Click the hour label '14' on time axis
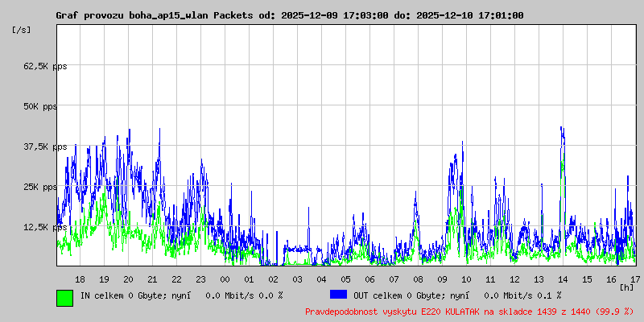 [563, 279]
